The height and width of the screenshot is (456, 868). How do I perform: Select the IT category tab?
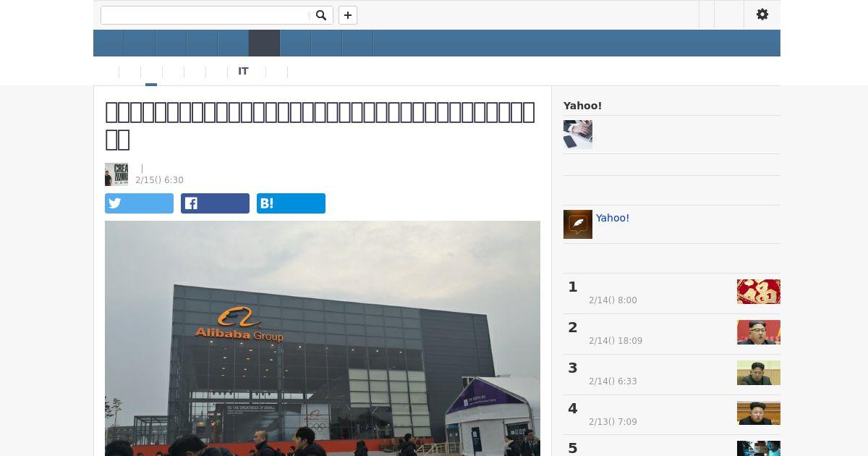(243, 72)
